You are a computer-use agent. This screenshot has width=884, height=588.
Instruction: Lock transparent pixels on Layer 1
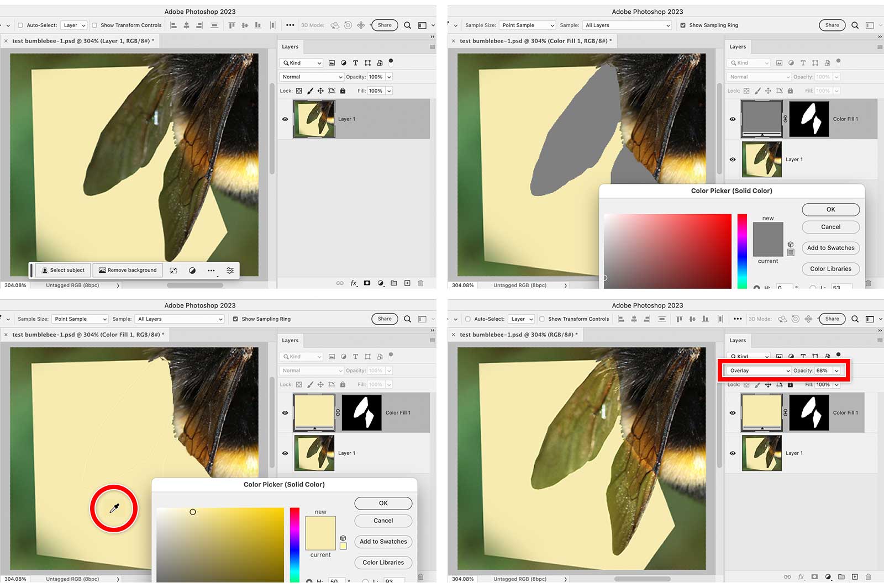[x=299, y=91]
